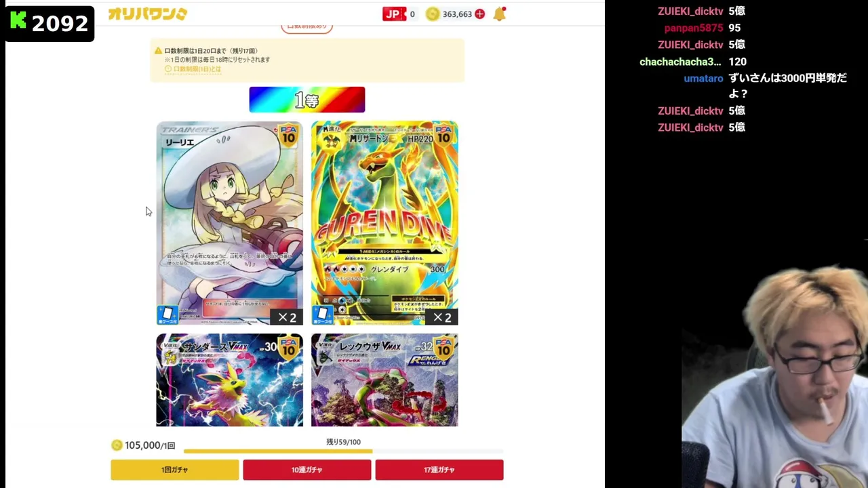Click case badge icon on Mリザードン card
The image size is (868, 488).
coord(323,315)
